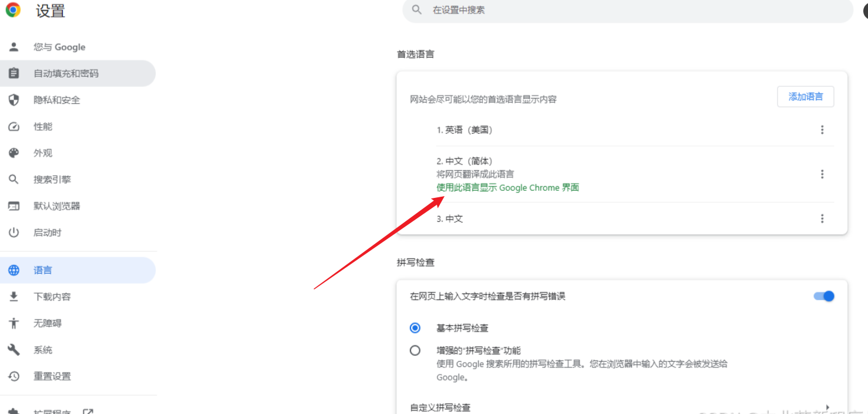
Task: Expand the 自定义拼写检查 row arrow
Action: pyautogui.click(x=827, y=407)
